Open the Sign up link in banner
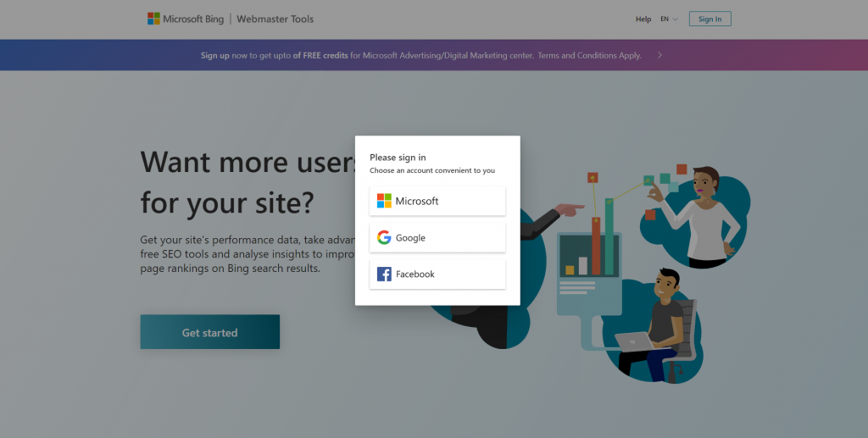This screenshot has width=868, height=438. [214, 55]
